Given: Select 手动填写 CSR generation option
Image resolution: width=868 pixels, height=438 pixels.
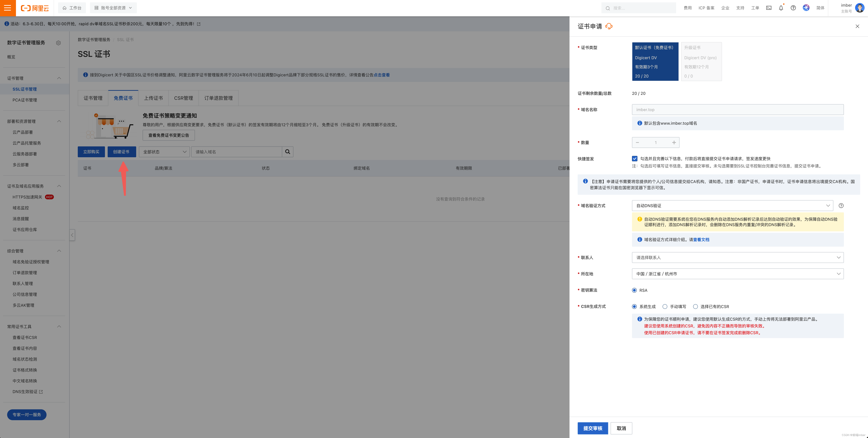Looking at the screenshot, I should (665, 306).
